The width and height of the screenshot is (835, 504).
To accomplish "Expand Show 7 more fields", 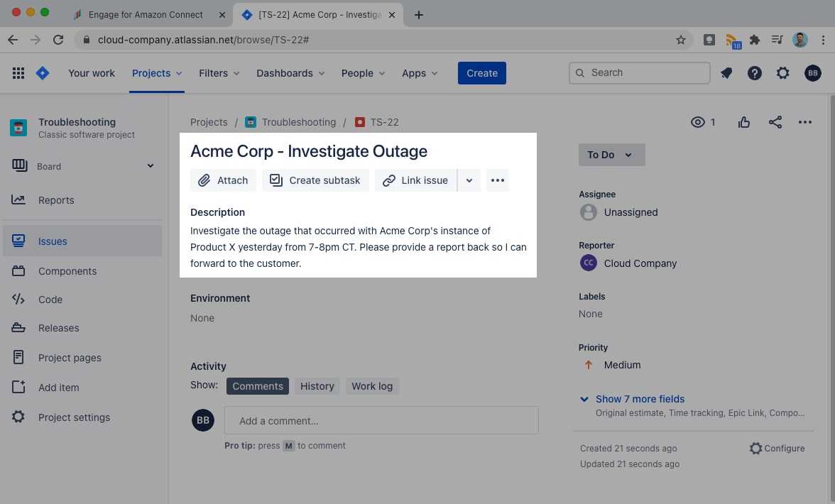I will tap(640, 399).
